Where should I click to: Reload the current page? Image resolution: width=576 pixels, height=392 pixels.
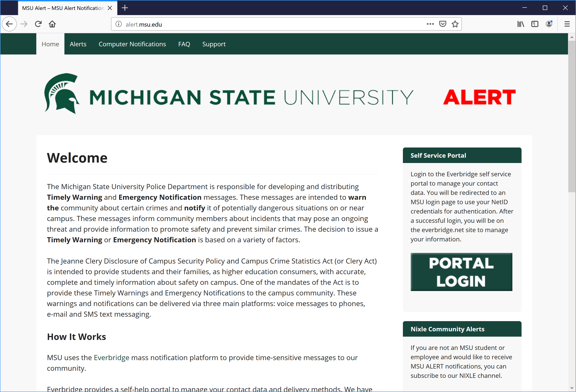[x=38, y=24]
